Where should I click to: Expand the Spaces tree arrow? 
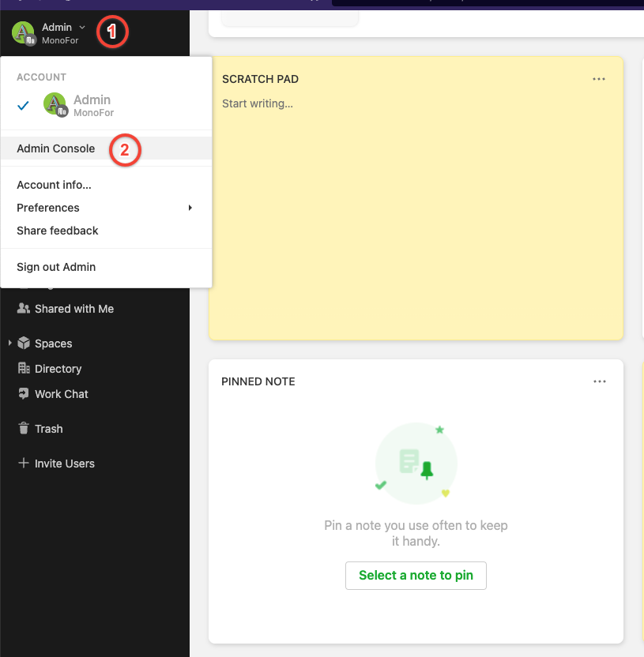click(x=9, y=344)
